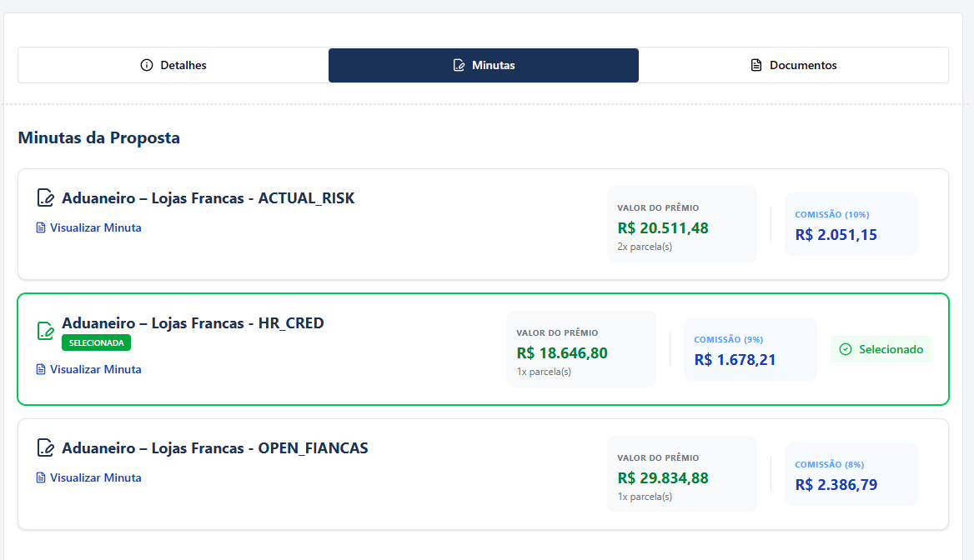Image resolution: width=974 pixels, height=560 pixels.
Task: Click the pencil icon in Minutas tab
Action: [459, 65]
